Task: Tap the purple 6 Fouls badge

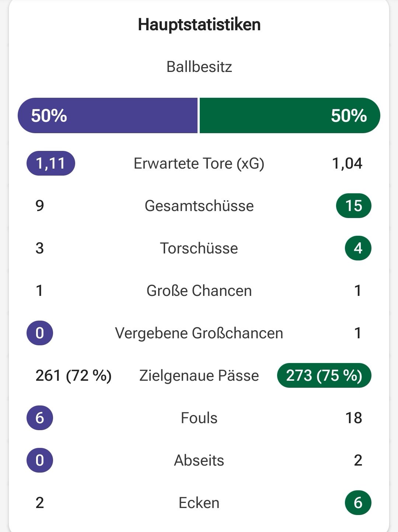Action: [40, 418]
